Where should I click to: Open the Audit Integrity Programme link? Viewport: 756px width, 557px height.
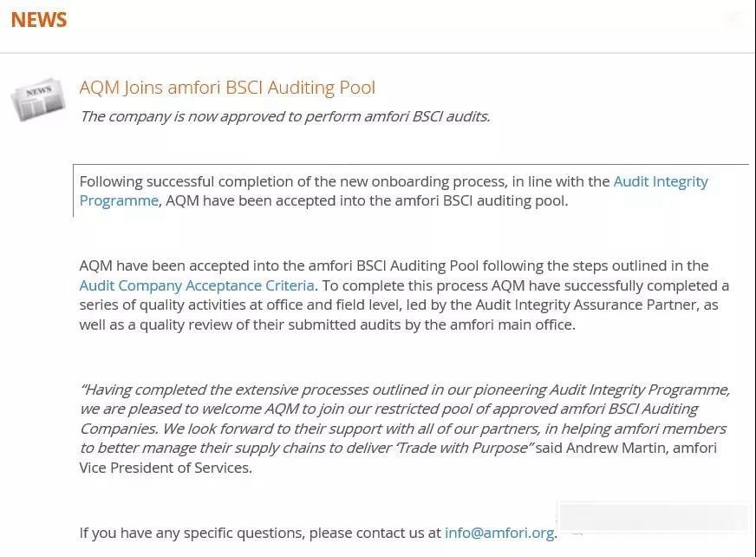coord(660,181)
